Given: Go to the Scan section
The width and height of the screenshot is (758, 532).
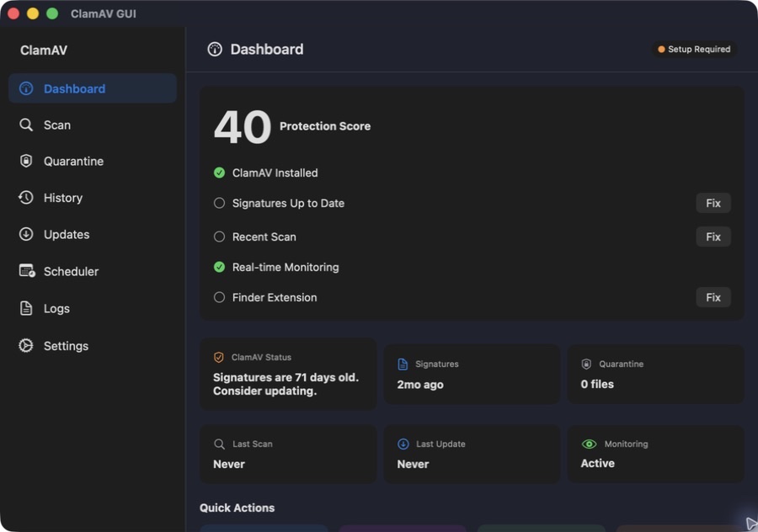Looking at the screenshot, I should [93, 125].
